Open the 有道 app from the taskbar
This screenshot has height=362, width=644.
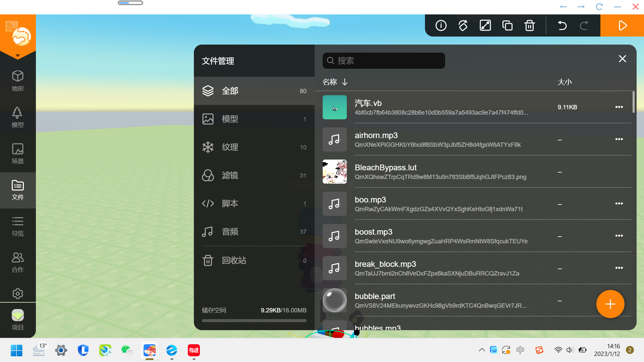pyautogui.click(x=194, y=350)
